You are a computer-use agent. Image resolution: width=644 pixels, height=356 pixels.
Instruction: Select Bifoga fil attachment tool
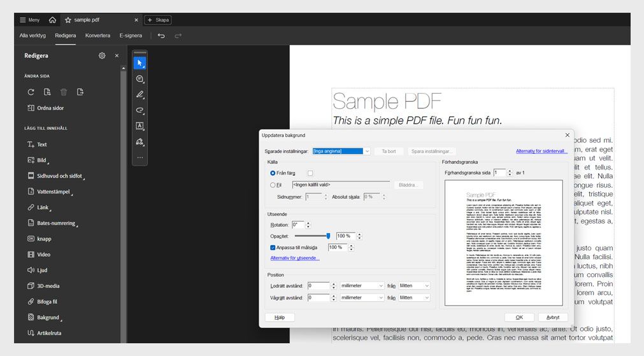coord(42,301)
